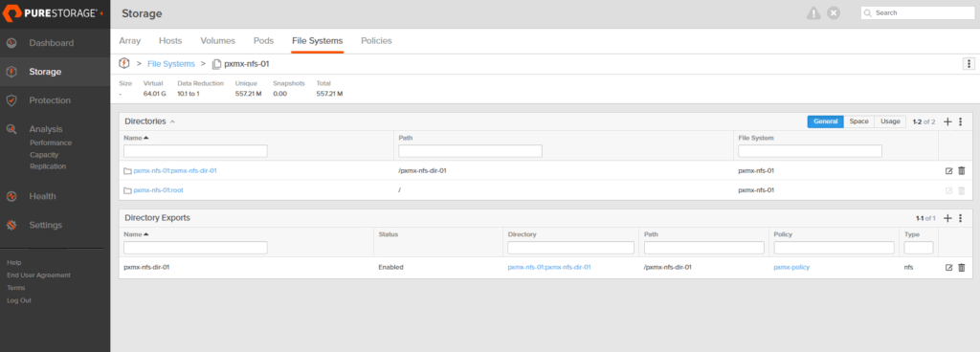The image size is (980, 352).
Task: Open file system kebab menu at top right
Action: 969,64
